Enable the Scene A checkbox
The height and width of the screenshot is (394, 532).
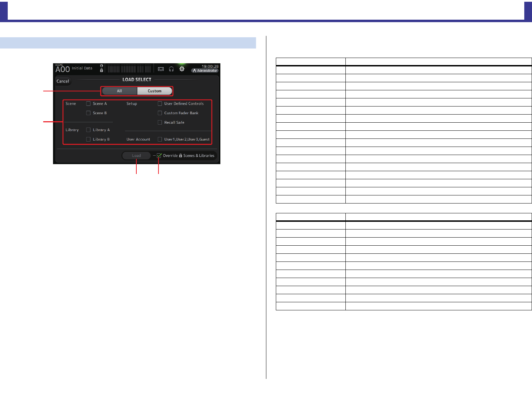89,104
